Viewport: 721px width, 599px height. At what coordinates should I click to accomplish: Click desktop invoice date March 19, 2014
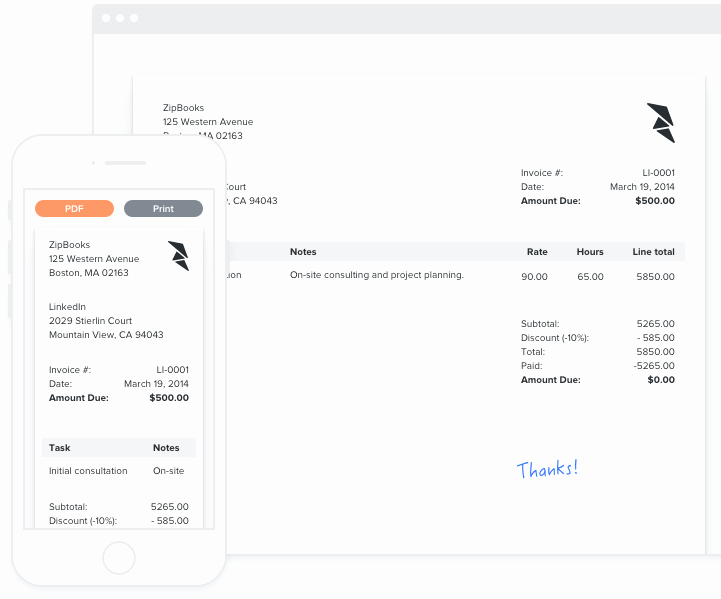pos(642,186)
